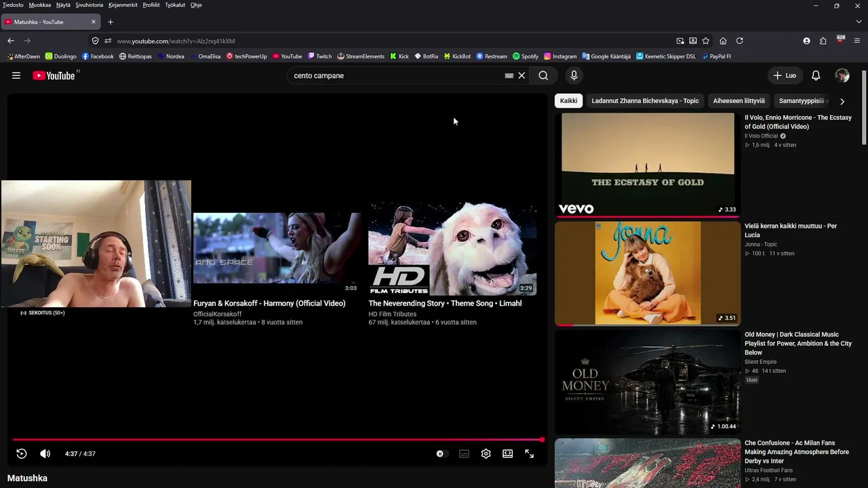The image size is (868, 488).
Task: Open The Ecstasy of Gold thumbnail
Action: [648, 165]
